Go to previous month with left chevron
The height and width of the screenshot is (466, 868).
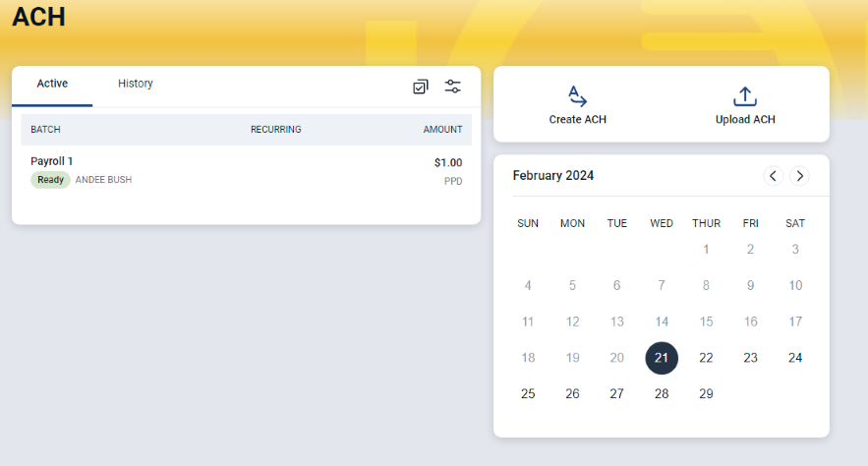point(774,176)
